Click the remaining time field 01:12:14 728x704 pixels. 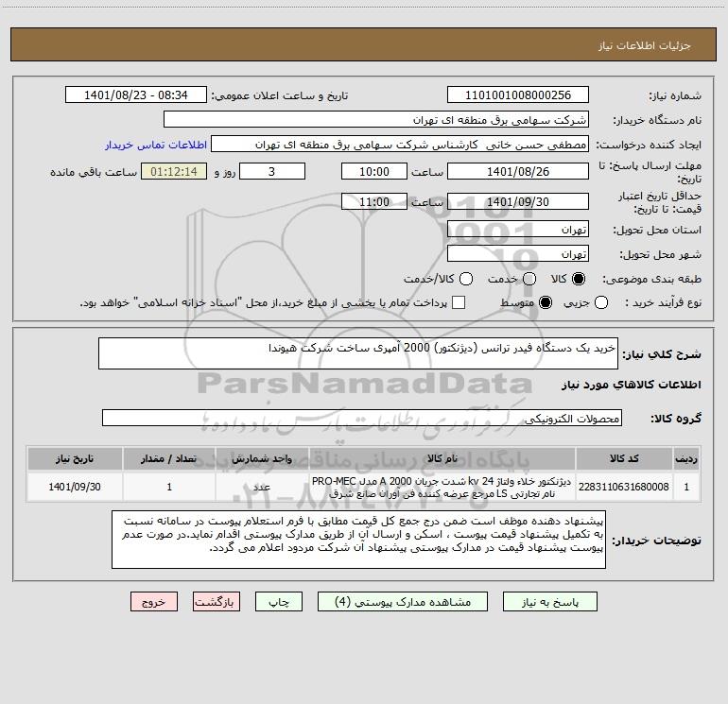pos(174,171)
